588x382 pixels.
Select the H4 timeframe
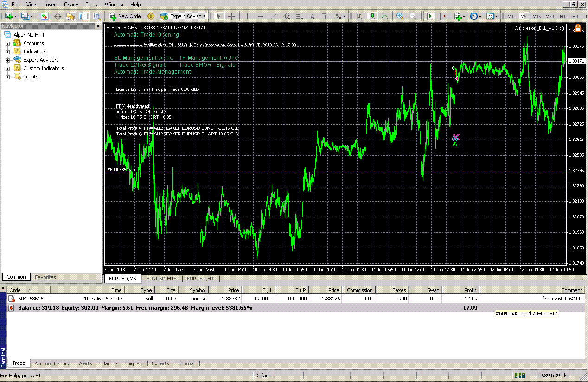click(575, 16)
